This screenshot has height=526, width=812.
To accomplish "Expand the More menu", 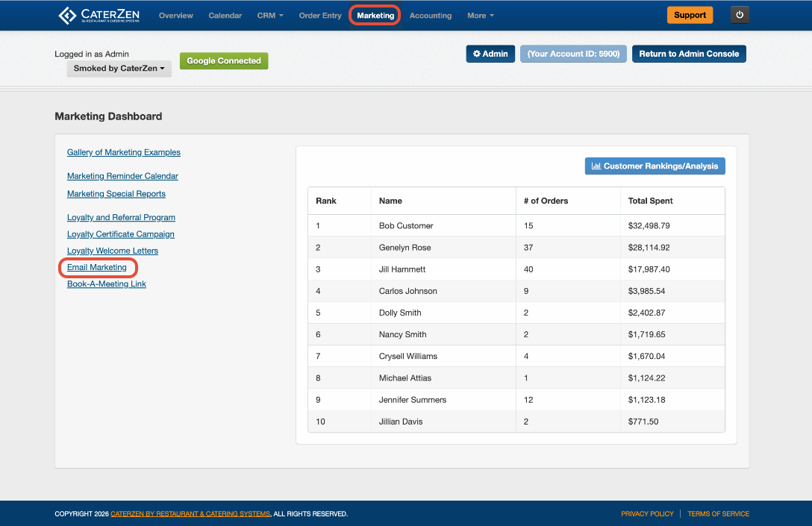I will 481,16.
